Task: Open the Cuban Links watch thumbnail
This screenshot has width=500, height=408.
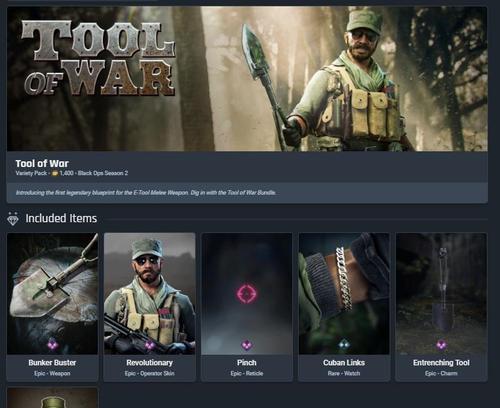Action: coord(344,294)
